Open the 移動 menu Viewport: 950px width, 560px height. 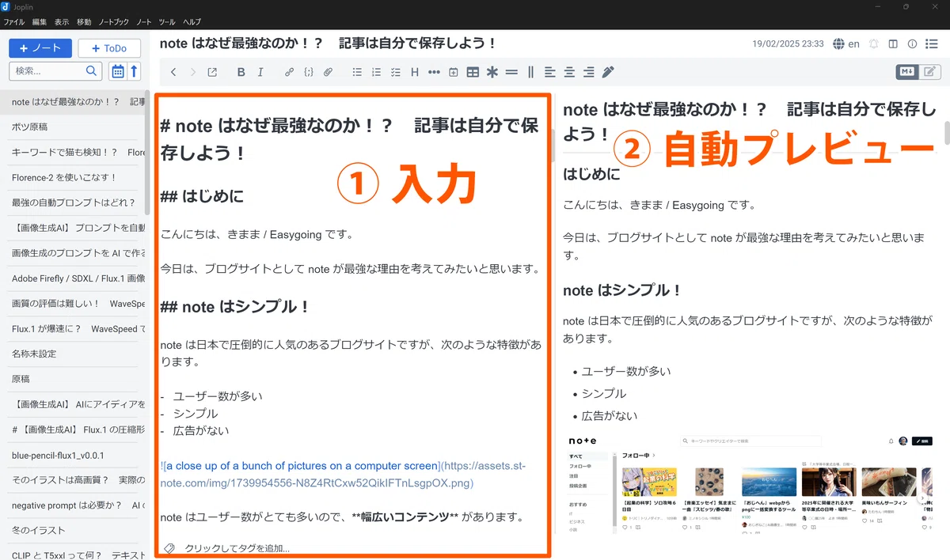point(84,22)
